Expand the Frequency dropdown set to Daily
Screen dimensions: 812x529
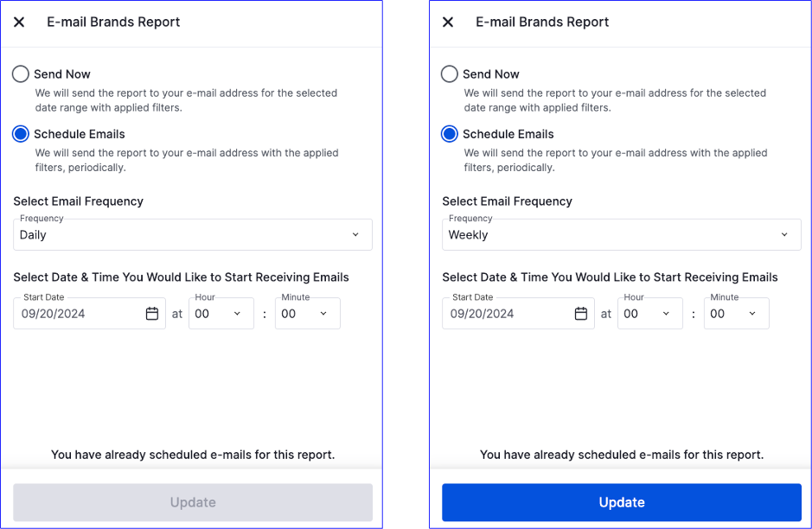[x=192, y=235]
